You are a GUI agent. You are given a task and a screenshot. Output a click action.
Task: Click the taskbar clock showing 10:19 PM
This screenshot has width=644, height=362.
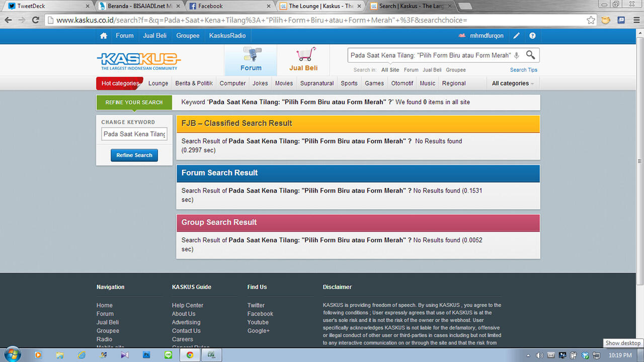coord(619,355)
